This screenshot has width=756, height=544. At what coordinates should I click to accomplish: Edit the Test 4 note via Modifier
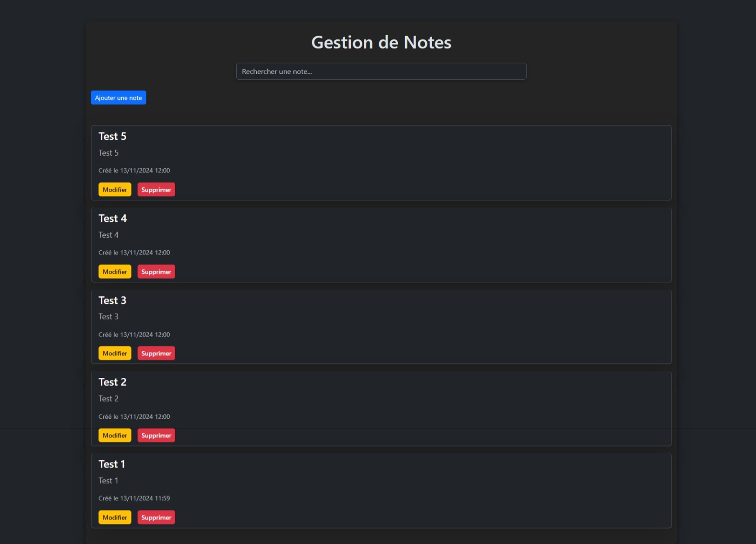coord(115,272)
